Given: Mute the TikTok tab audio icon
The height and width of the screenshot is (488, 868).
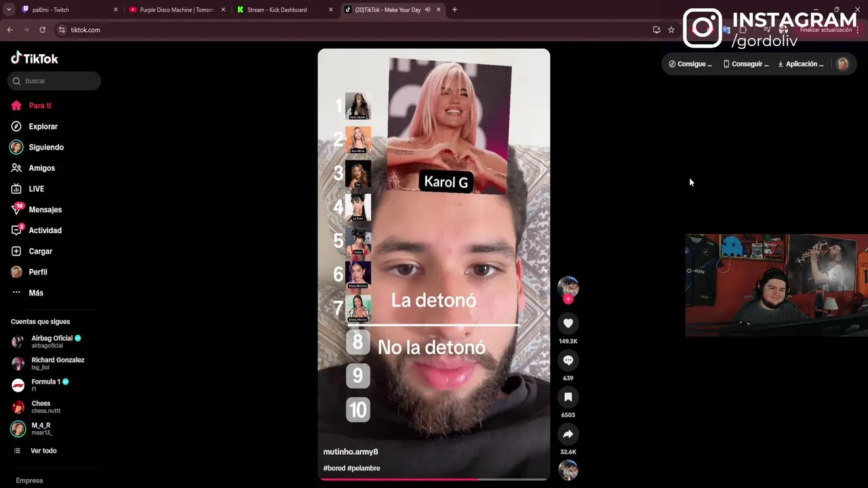Looking at the screenshot, I should [427, 9].
